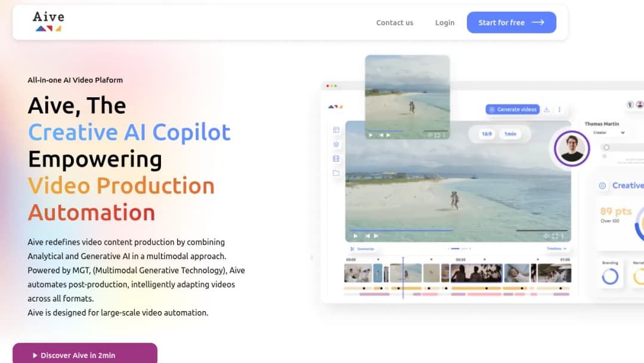Screen dimensions: 644x363
Task: Click the Summarize scissors button
Action: point(362,249)
